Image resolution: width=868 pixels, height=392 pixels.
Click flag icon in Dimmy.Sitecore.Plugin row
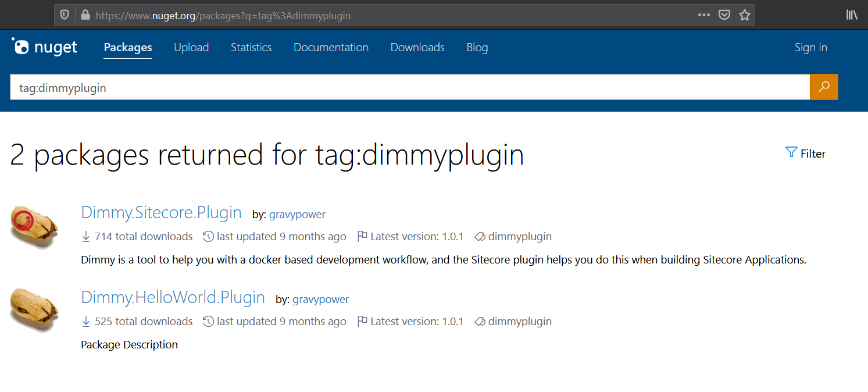coord(362,237)
